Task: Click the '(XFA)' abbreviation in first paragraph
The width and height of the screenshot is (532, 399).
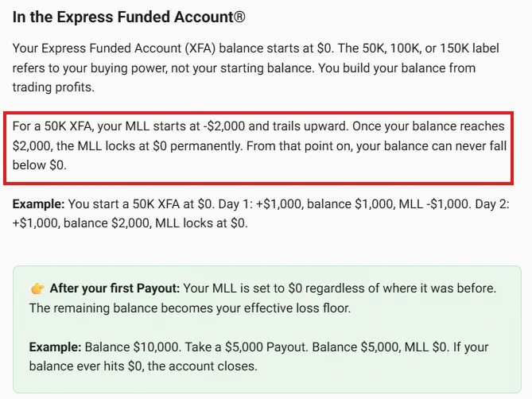Action: pos(200,48)
